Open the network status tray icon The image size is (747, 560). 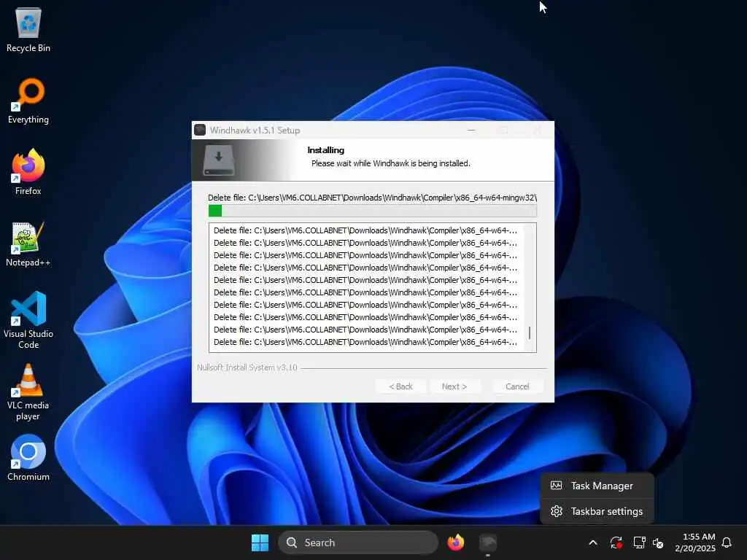(x=639, y=542)
